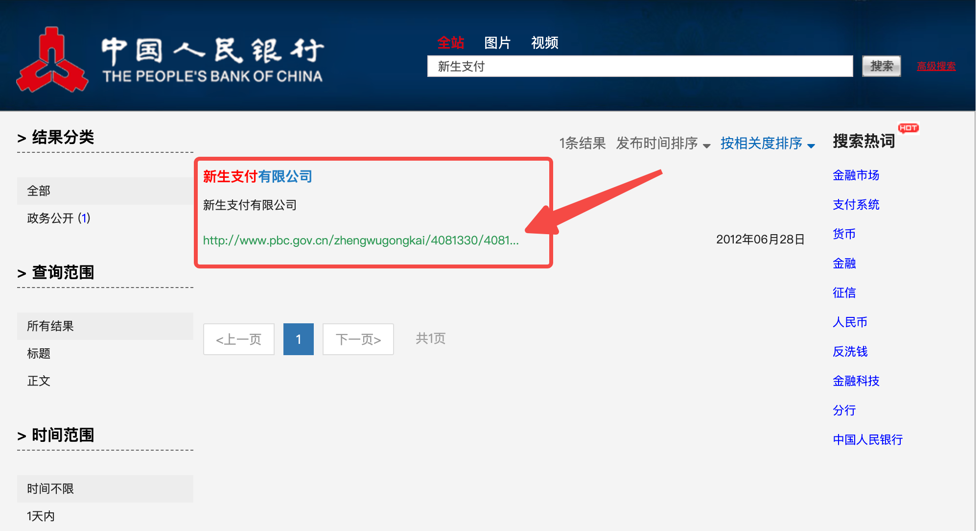
Task: Open the 发布时间排序 sort dropdown
Action: pyautogui.click(x=663, y=143)
